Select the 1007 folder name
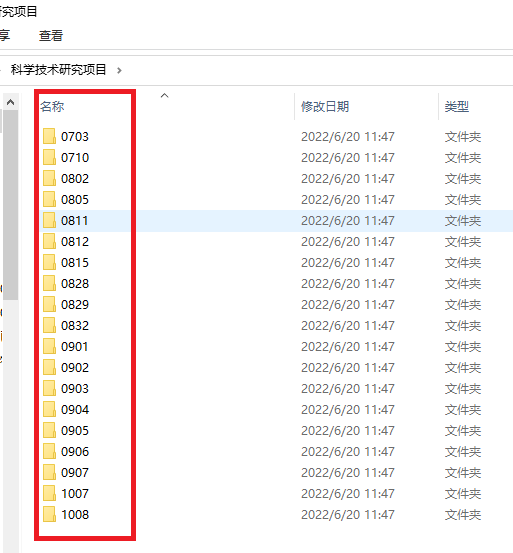Image resolution: width=513 pixels, height=553 pixels. click(x=75, y=493)
